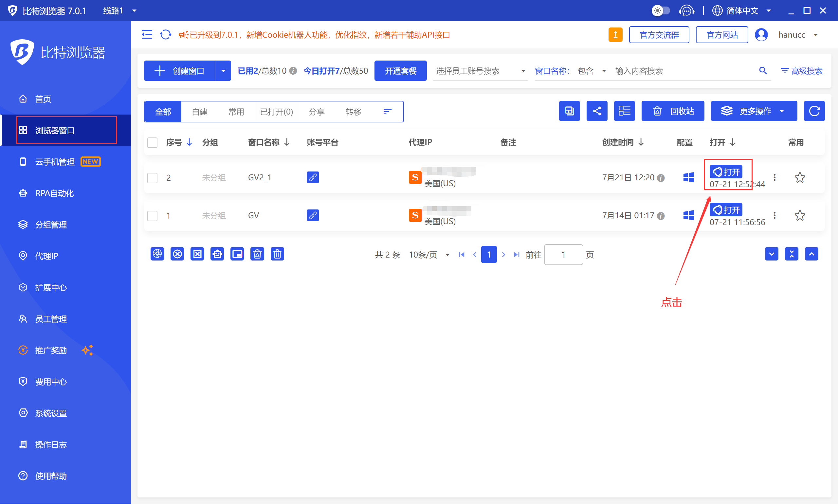The image size is (838, 504).
Task: Toggle the light/dark theme switch
Action: [x=661, y=10]
